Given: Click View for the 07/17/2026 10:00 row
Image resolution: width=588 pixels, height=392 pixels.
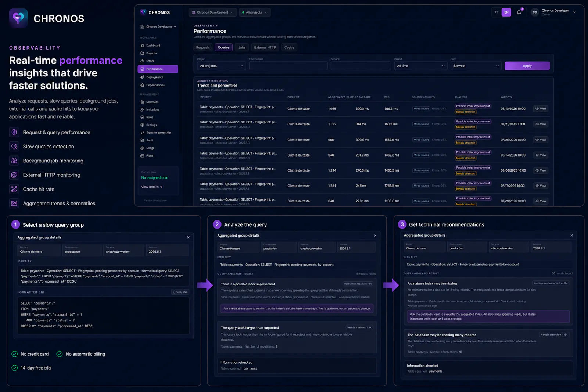Looking at the screenshot, I should [x=541, y=186].
